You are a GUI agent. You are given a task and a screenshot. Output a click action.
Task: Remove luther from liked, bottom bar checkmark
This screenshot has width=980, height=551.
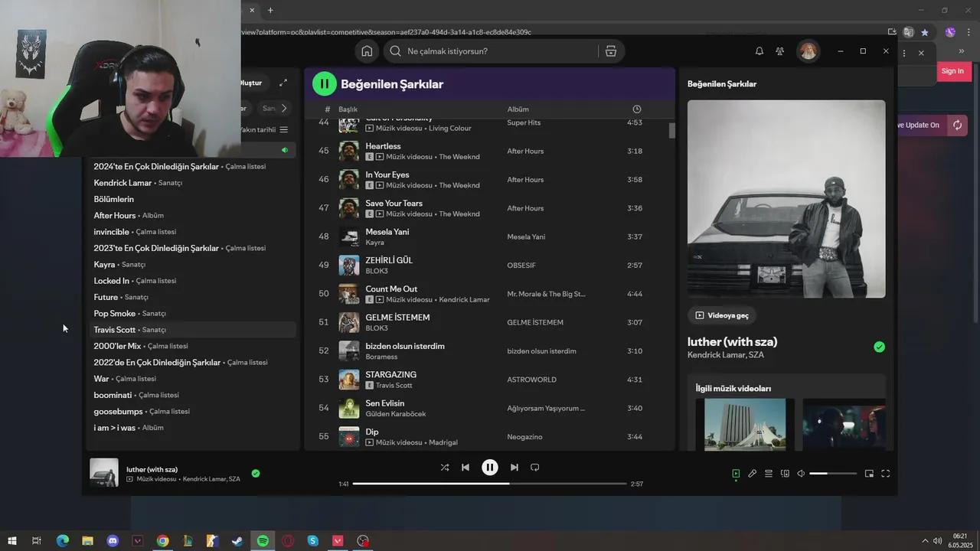(256, 474)
